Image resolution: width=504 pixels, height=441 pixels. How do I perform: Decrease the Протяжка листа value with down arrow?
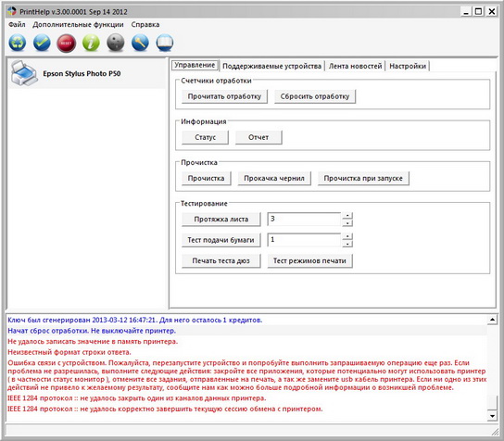(347, 222)
